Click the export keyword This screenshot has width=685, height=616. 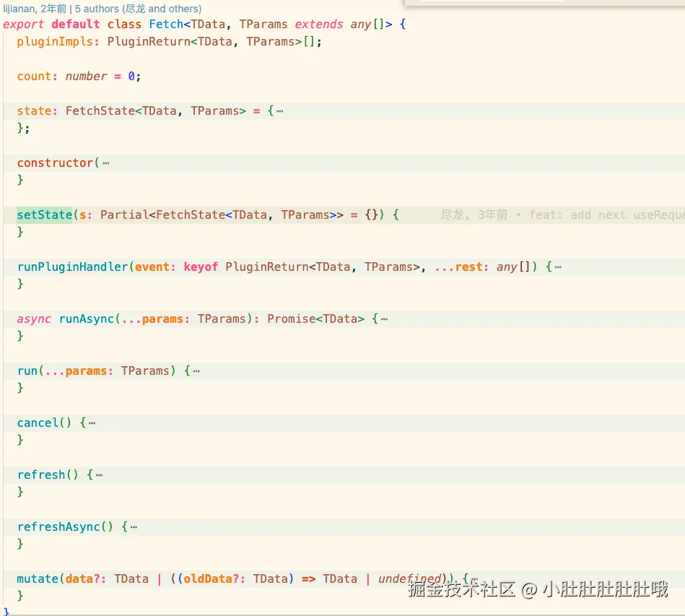coord(24,24)
